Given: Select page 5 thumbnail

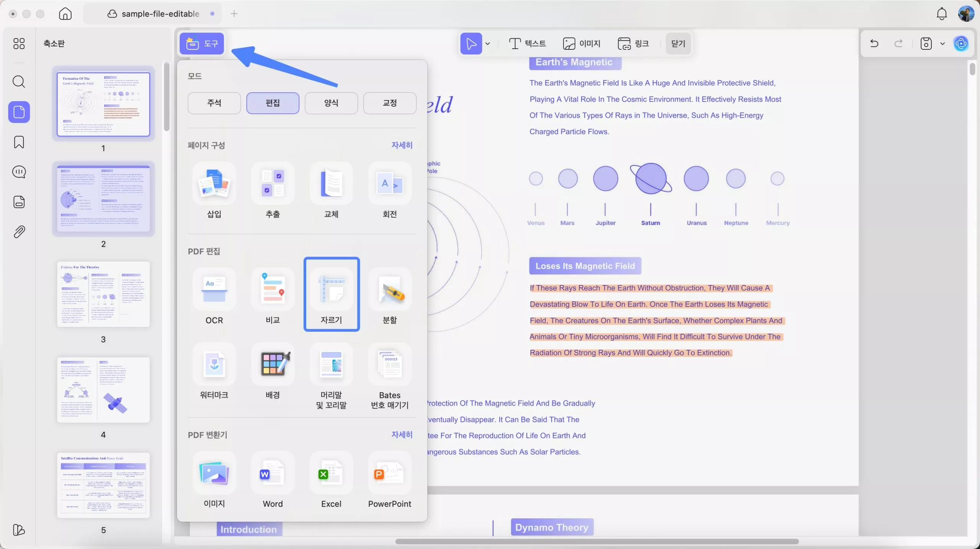Looking at the screenshot, I should (x=103, y=485).
